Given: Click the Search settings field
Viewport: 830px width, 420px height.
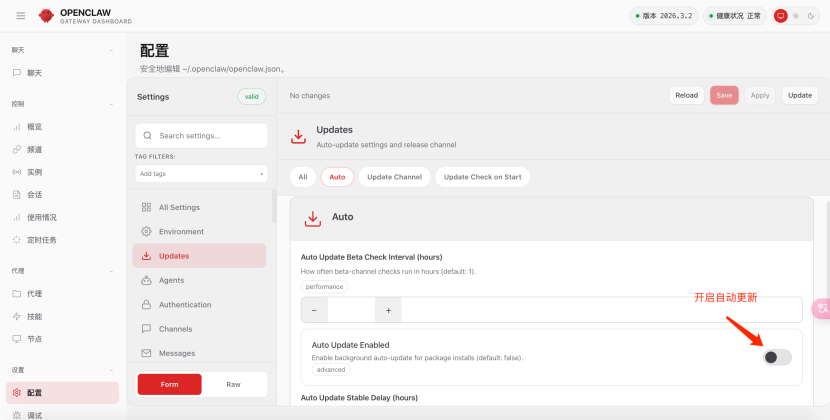Looking at the screenshot, I should pyautogui.click(x=201, y=136).
